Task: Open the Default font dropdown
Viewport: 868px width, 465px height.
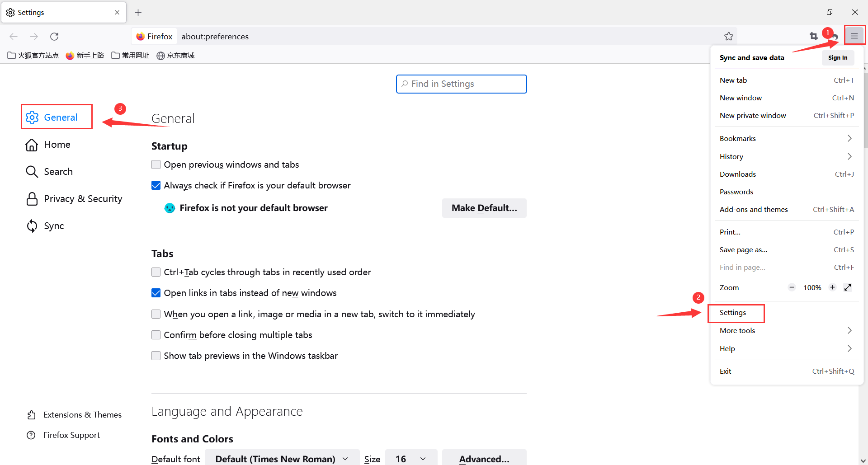Action: pos(282,459)
